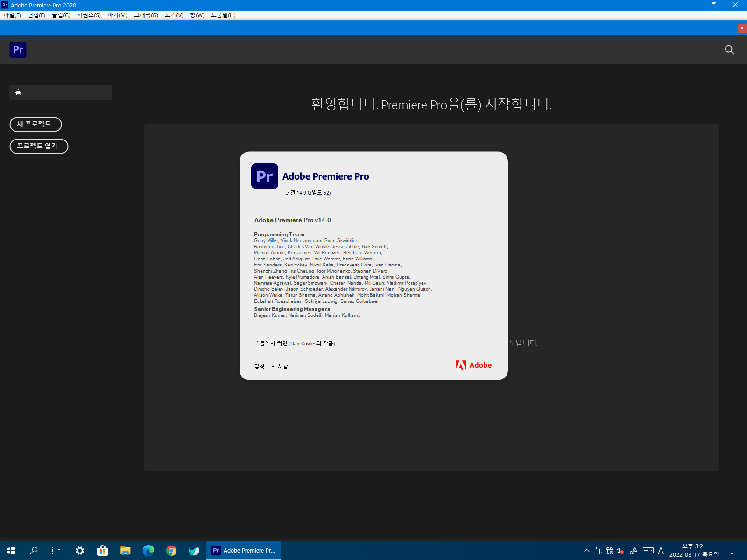The width and height of the screenshot is (747, 560).
Task: Click the 프로젝트 열기 button
Action: pos(39,146)
